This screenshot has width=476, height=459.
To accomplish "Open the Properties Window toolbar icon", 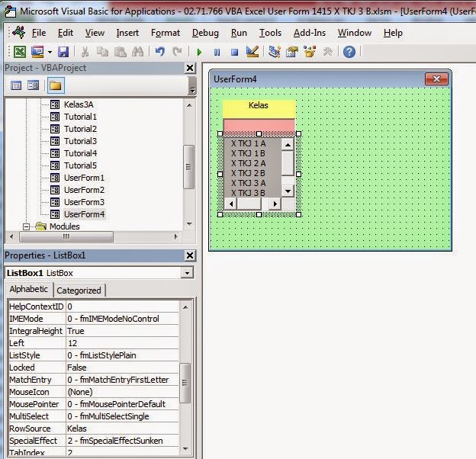I will click(x=292, y=52).
